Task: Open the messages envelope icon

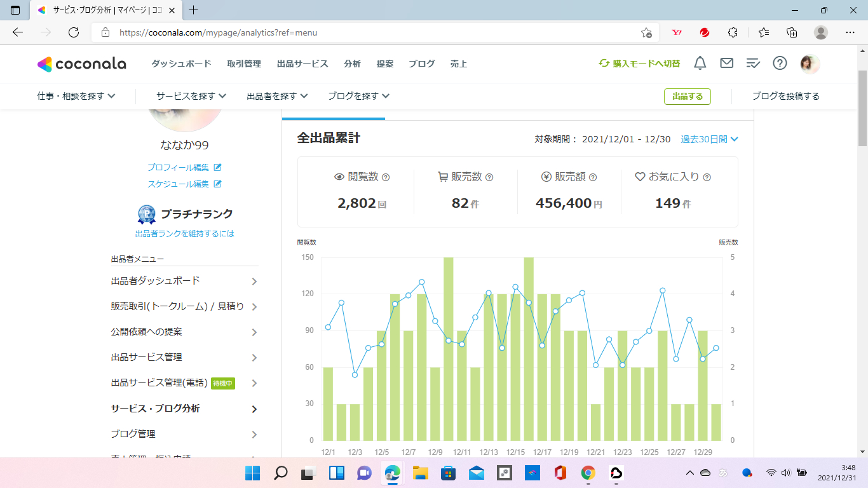Action: click(726, 64)
